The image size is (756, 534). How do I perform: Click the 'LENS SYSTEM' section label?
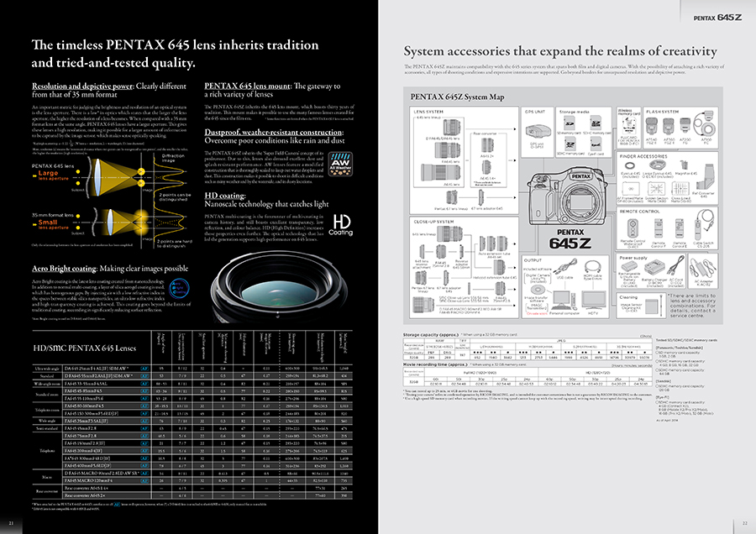(428, 112)
